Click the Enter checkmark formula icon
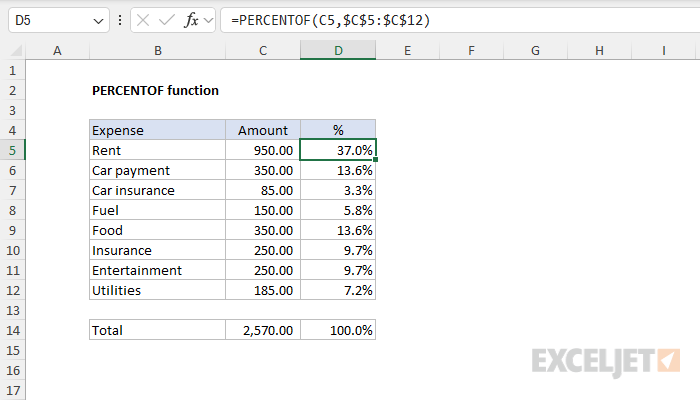This screenshot has height=400, width=700. (167, 20)
